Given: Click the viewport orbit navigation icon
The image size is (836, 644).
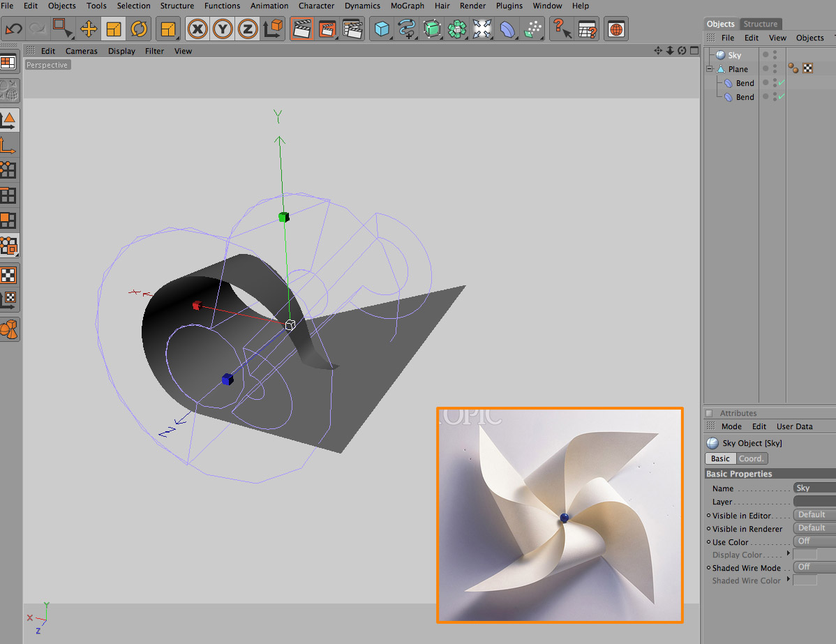Looking at the screenshot, I should click(682, 51).
